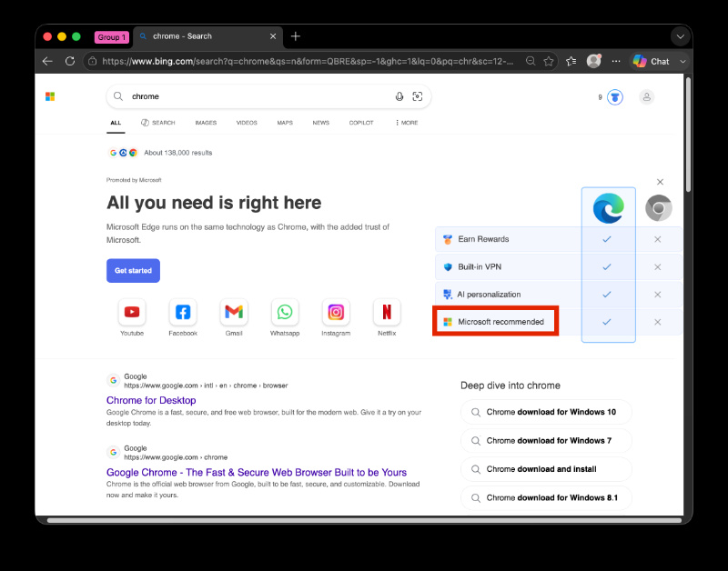Click the search magnifier icon in Bing box

[x=118, y=96]
